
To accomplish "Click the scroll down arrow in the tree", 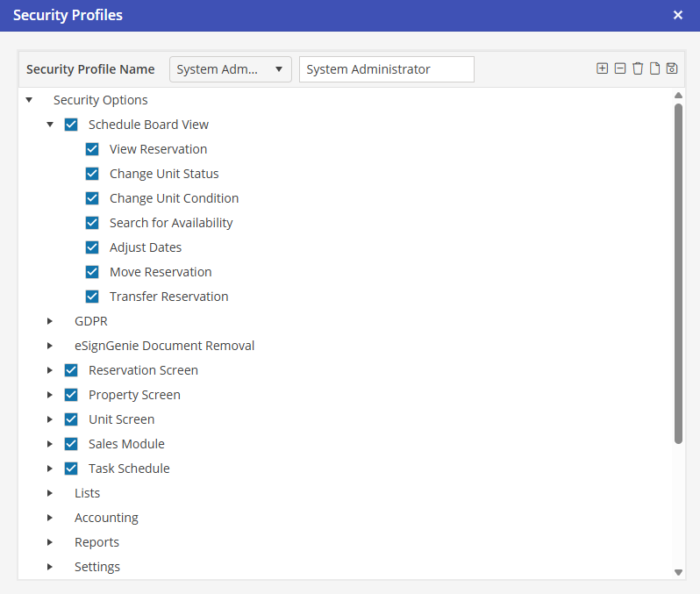I will point(678,571).
